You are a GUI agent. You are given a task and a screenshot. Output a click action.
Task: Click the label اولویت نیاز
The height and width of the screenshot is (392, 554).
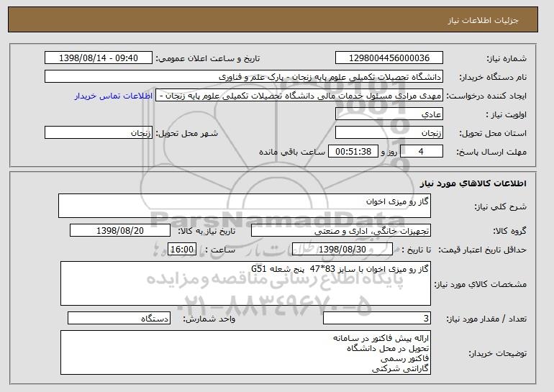point(507,115)
